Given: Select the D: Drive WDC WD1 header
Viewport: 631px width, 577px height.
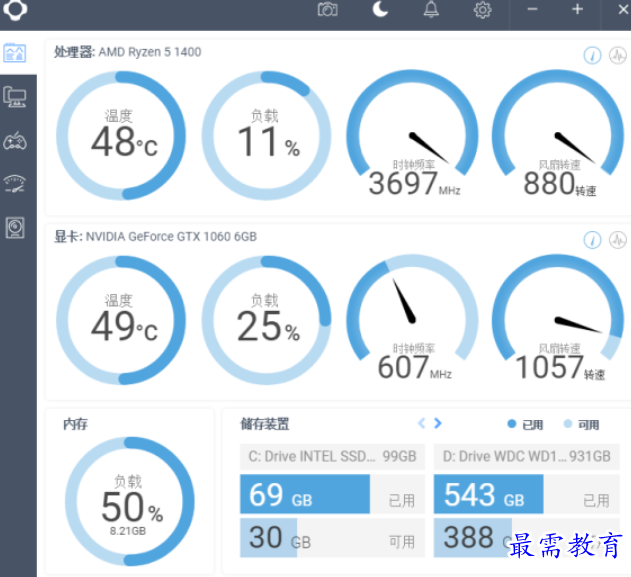Looking at the screenshot, I should pyautogui.click(x=526, y=457).
